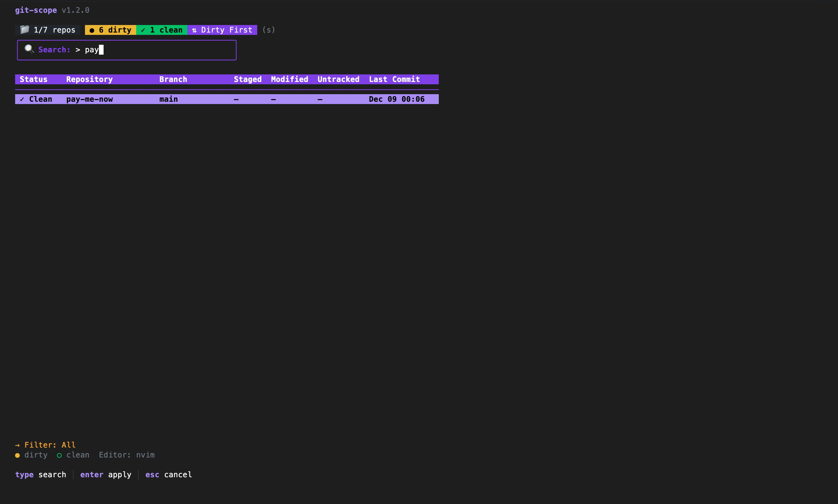Click the Filter: All indicator
Viewport: 838px width, 504px height.
point(50,445)
